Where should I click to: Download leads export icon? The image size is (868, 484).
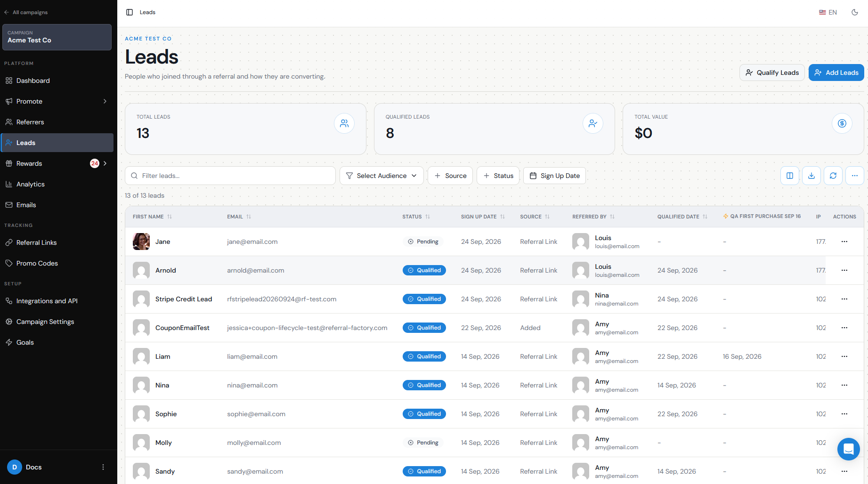coord(811,176)
